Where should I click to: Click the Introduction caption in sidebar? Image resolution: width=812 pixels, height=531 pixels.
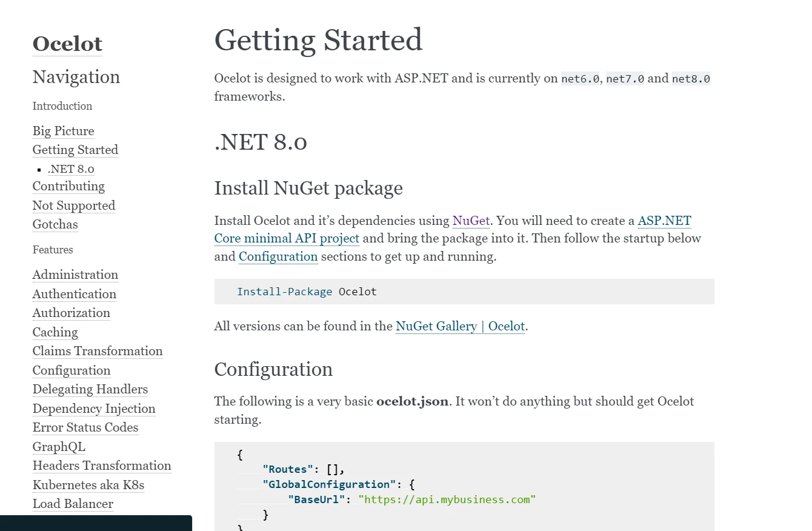click(62, 106)
